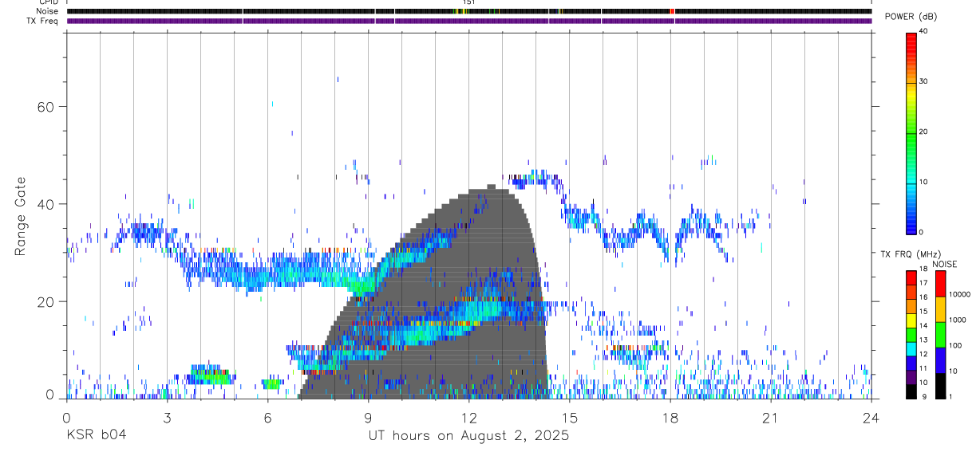Click the 15 hour tick label on UT axis
Viewport: 980px width, 452px height.
(x=569, y=418)
